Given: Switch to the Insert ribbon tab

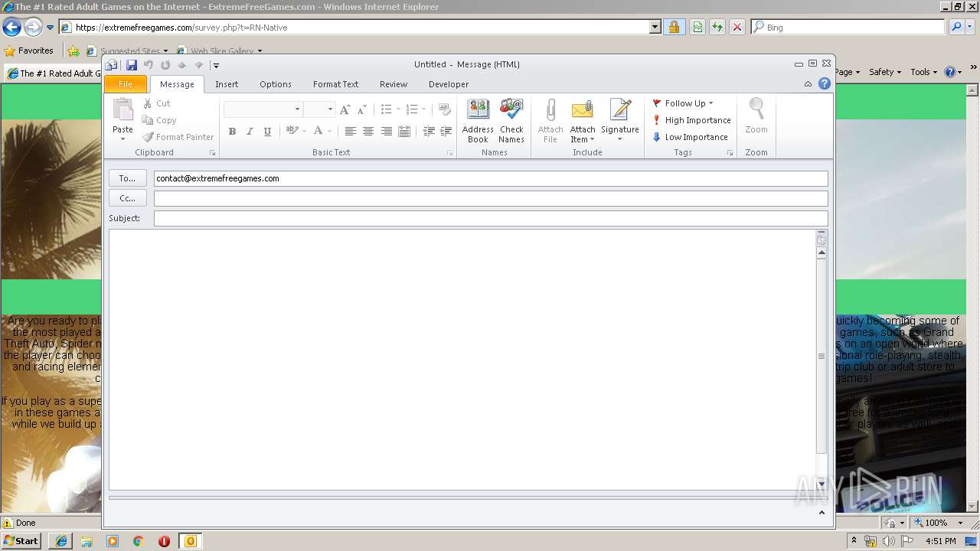Looking at the screenshot, I should point(227,84).
